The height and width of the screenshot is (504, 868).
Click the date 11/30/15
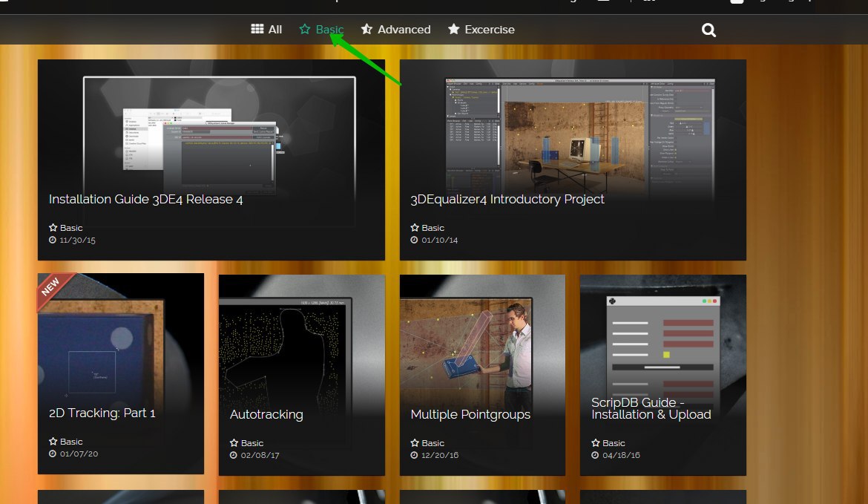tap(77, 240)
